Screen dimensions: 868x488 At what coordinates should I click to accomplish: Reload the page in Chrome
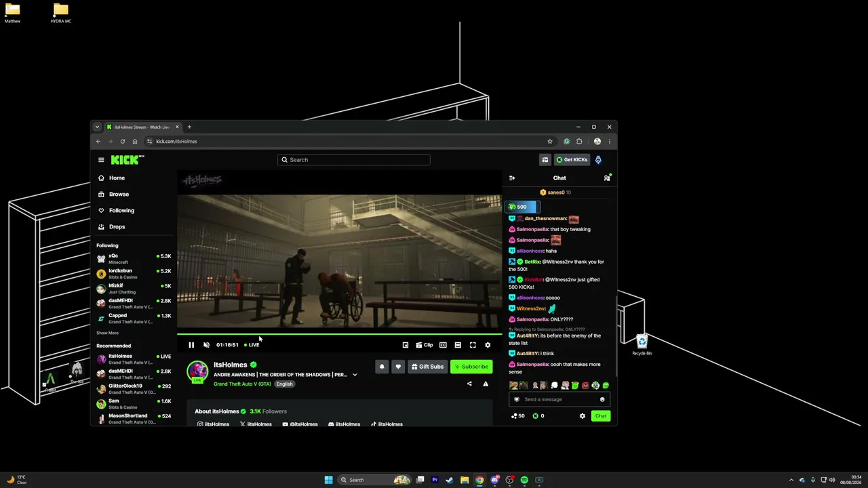[x=123, y=142]
